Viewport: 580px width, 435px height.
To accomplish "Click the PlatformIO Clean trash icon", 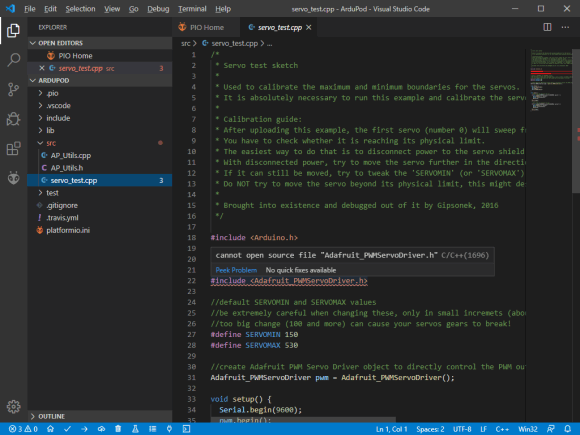I will (x=118, y=429).
